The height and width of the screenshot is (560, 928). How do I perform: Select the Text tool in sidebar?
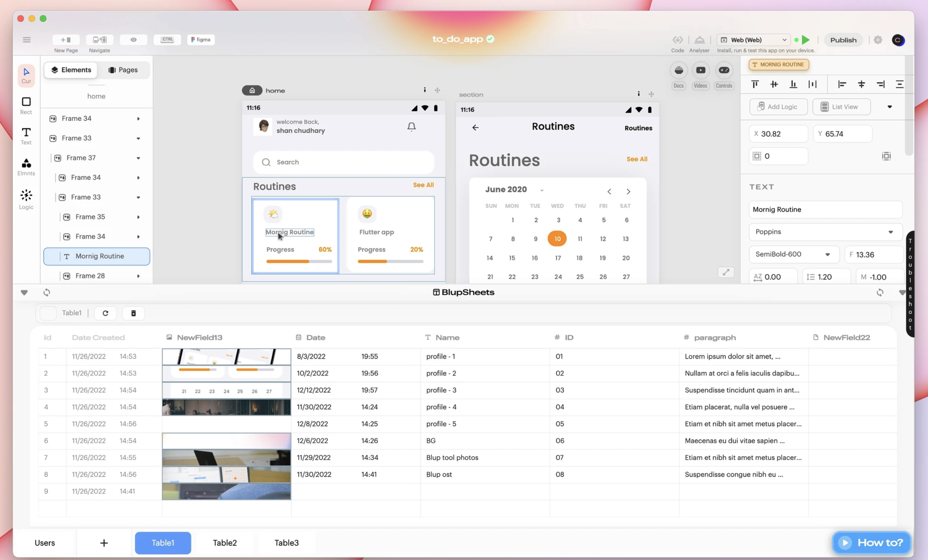pyautogui.click(x=26, y=135)
